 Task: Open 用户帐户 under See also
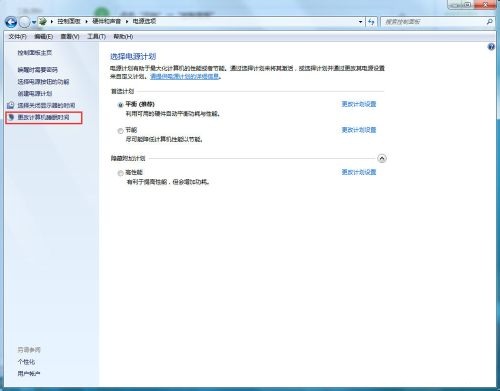click(x=29, y=374)
